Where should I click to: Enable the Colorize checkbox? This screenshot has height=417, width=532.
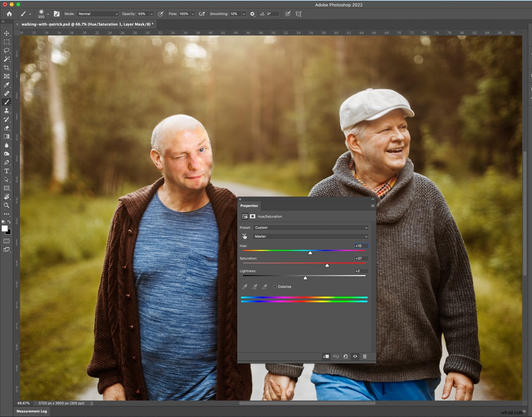[275, 286]
